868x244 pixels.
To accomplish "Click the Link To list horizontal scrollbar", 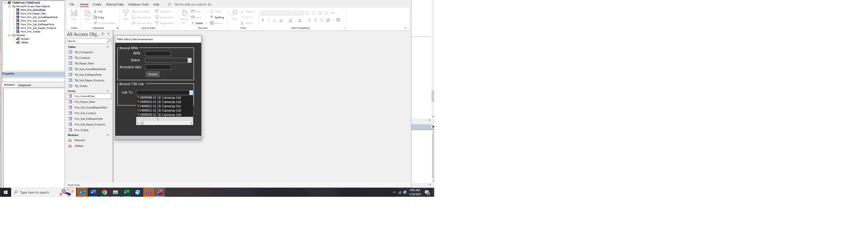I will coord(164,123).
